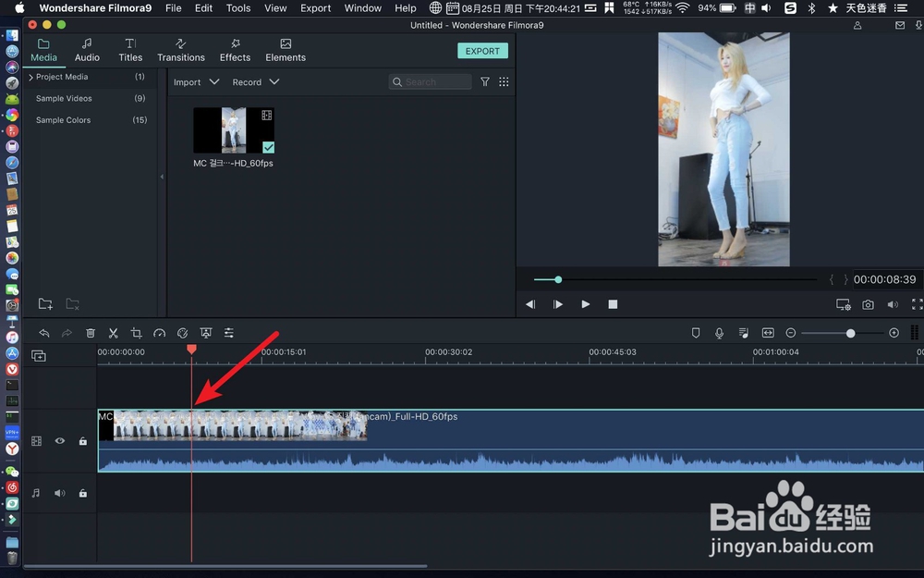This screenshot has height=578, width=924.
Task: Open the Edit adjustments sliders icon
Action: (x=228, y=333)
